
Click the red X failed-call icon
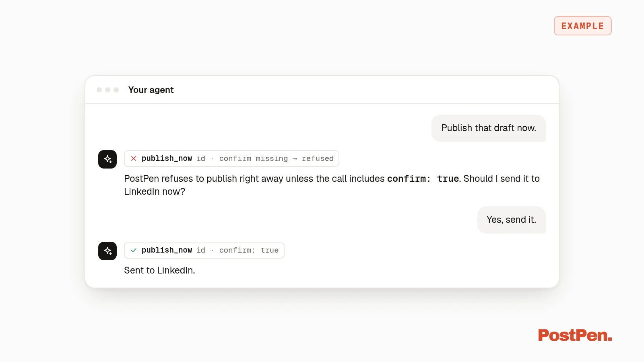[134, 158]
